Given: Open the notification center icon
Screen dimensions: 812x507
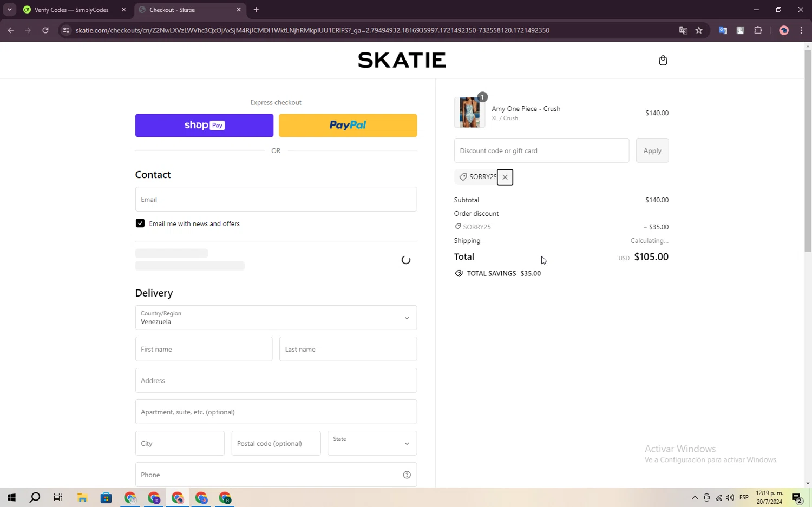Looking at the screenshot, I should coord(797,498).
